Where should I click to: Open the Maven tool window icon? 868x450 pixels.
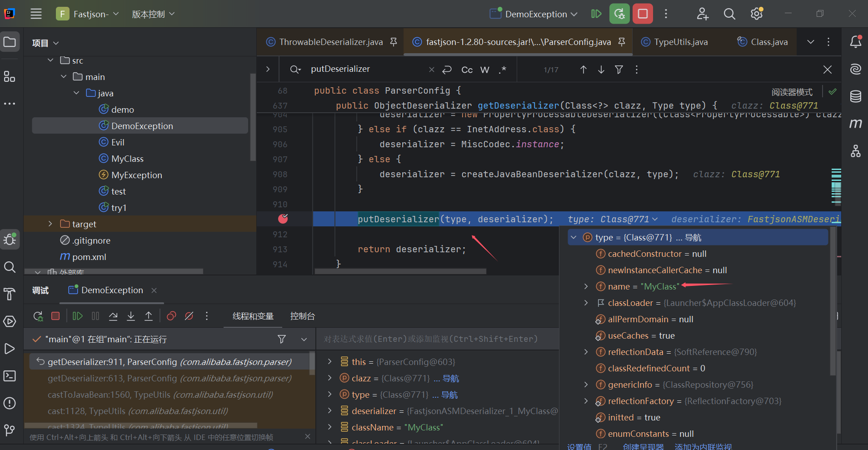point(856,124)
